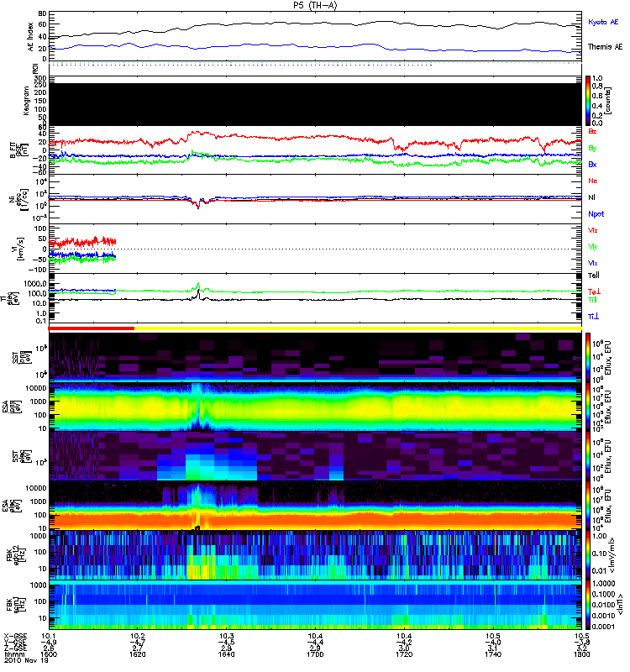Click the Y-GSE value -4.0
Screen dimensions: 630x672
(493, 642)
